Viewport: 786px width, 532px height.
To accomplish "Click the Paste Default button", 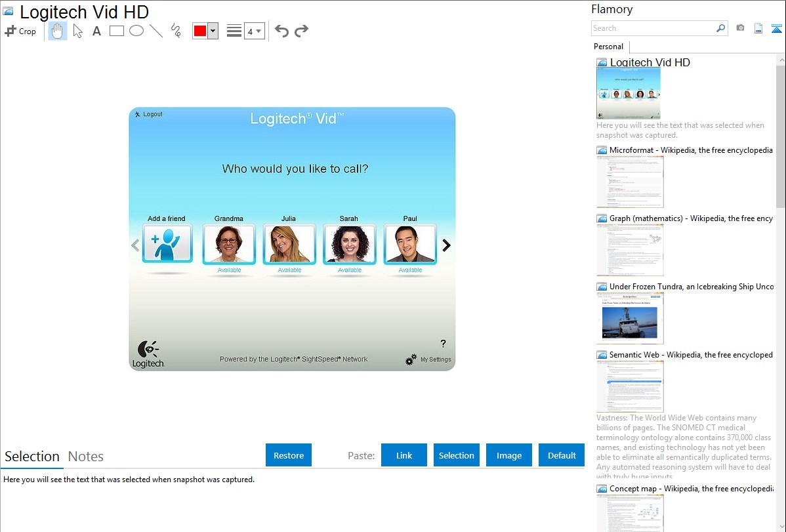I will [x=562, y=455].
